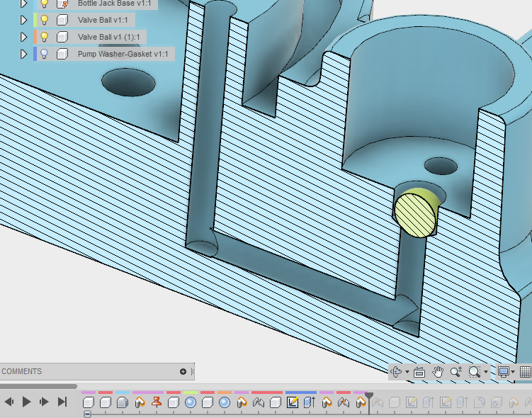Toggle visibility lightbulb for Valve Ball v1 (1):1
This screenshot has width=532, height=418.
tap(44, 37)
